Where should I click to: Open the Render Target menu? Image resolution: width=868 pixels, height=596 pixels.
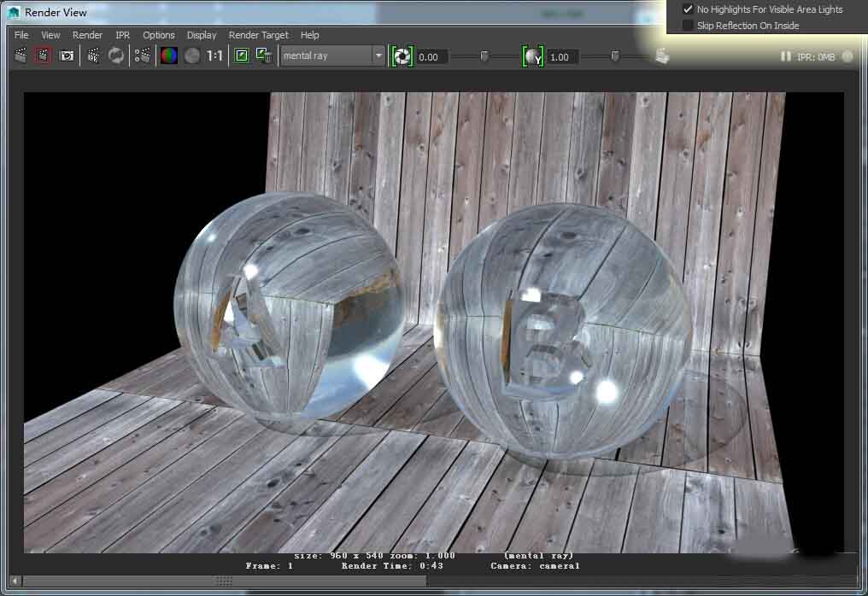[259, 35]
